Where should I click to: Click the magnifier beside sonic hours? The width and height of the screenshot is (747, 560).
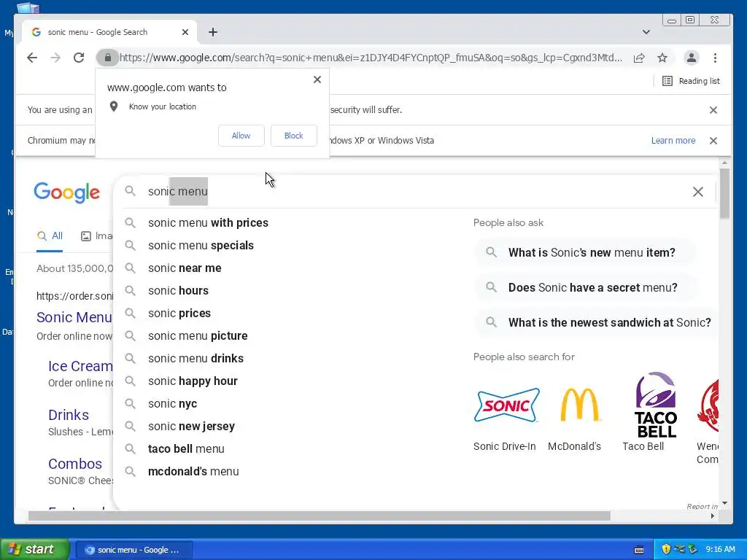(130, 290)
